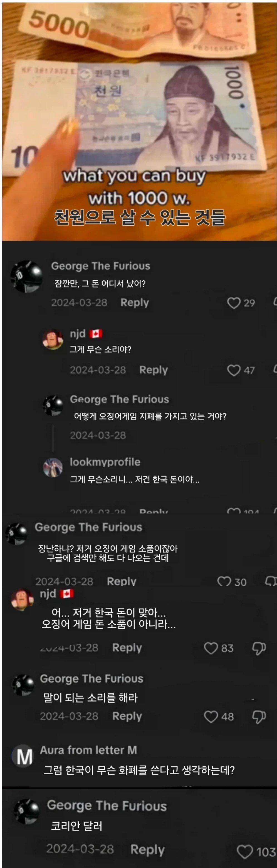The height and width of the screenshot is (868, 277).
Task: Reply to George's first comment with 29 likes
Action: (x=135, y=303)
